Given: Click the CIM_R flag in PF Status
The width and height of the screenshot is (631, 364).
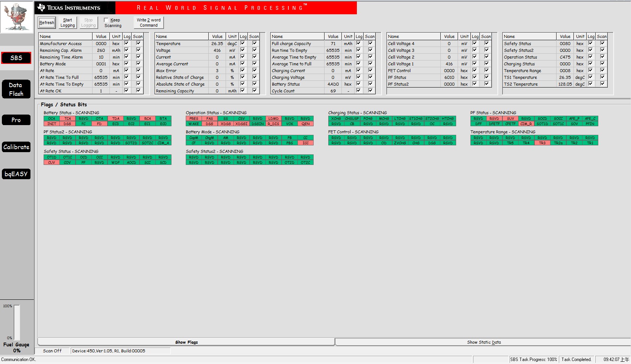Looking at the screenshot, I should click(x=526, y=124).
